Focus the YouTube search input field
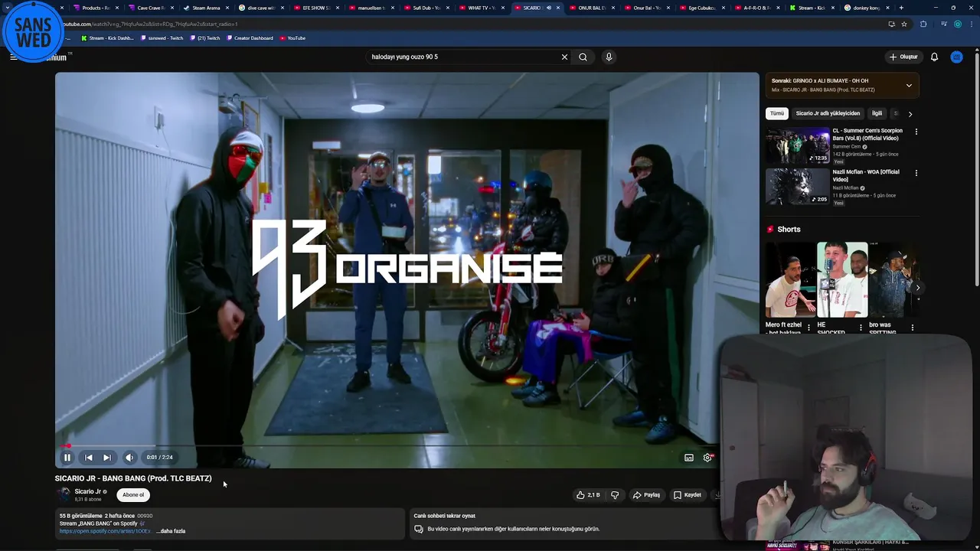 [462, 57]
